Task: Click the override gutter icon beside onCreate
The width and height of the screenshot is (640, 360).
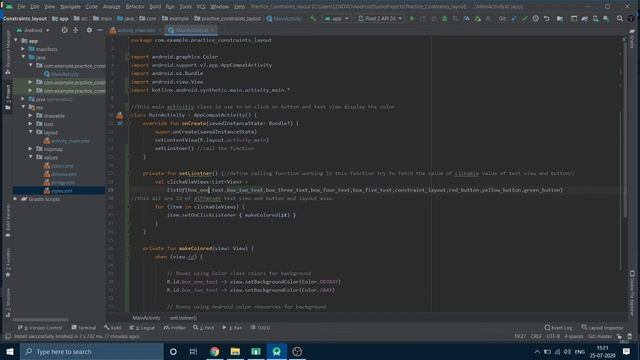Action: pyautogui.click(x=120, y=123)
